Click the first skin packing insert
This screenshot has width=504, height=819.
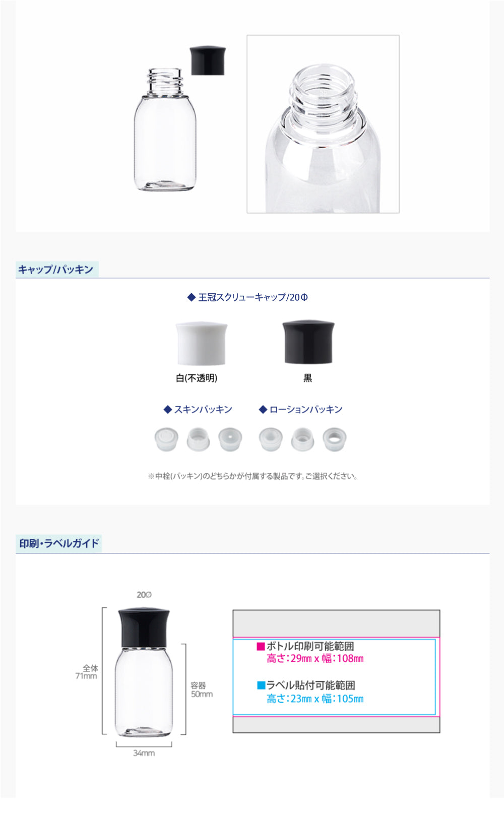tap(166, 439)
